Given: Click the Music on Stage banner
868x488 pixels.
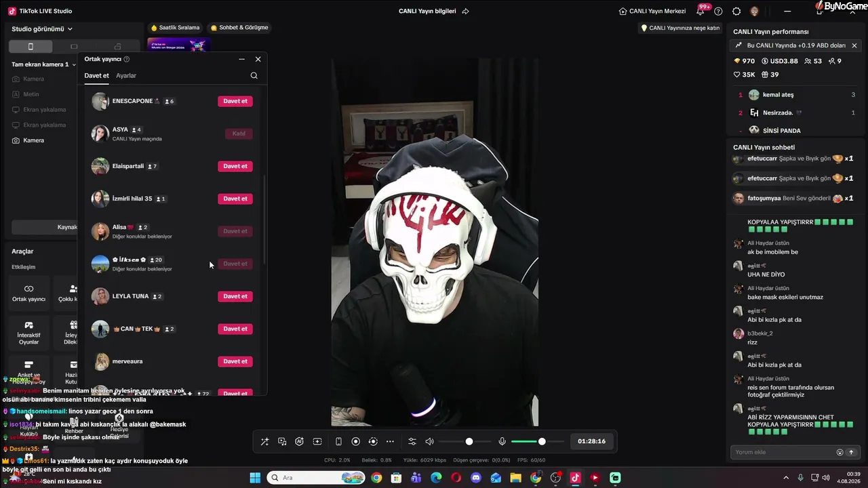Looking at the screenshot, I should (x=179, y=45).
